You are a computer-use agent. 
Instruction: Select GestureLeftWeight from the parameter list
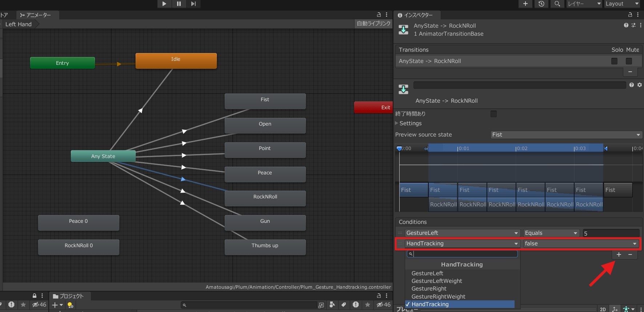[x=436, y=281]
